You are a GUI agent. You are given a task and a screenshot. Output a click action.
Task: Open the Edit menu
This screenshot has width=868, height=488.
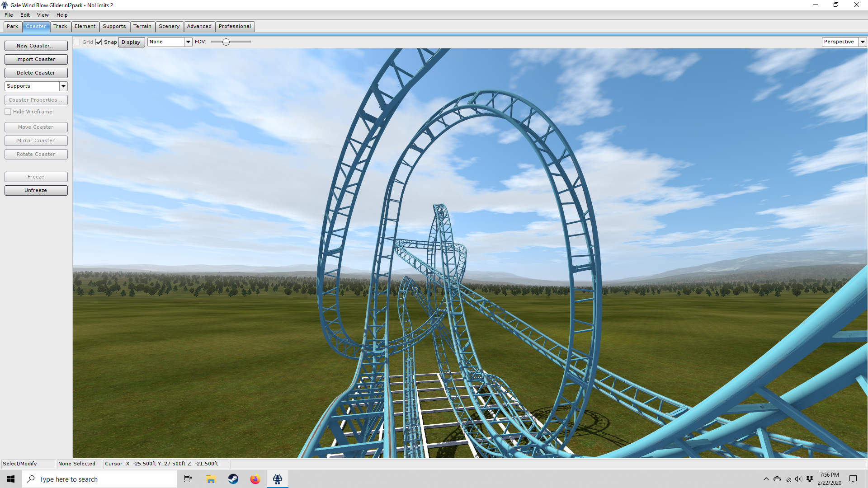25,15
